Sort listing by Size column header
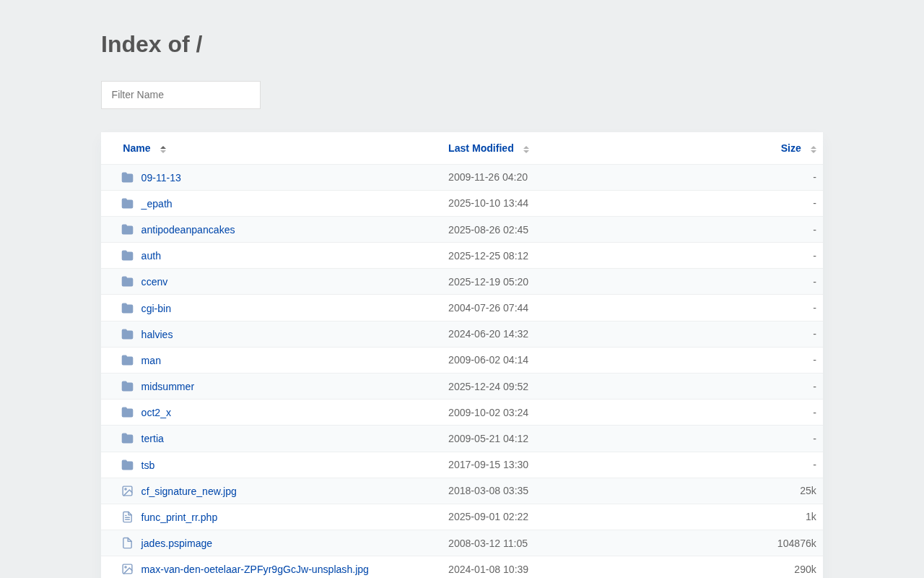This screenshot has height=578, width=924. tap(790, 148)
